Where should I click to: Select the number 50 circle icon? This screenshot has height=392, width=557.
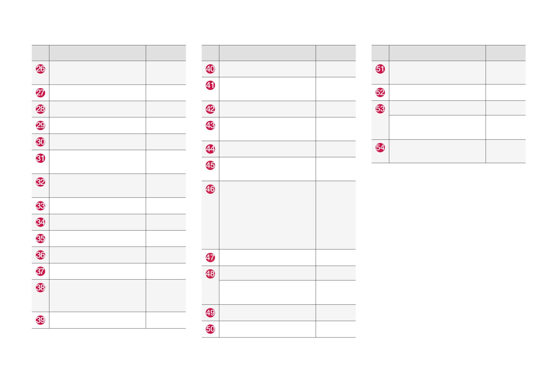(210, 329)
